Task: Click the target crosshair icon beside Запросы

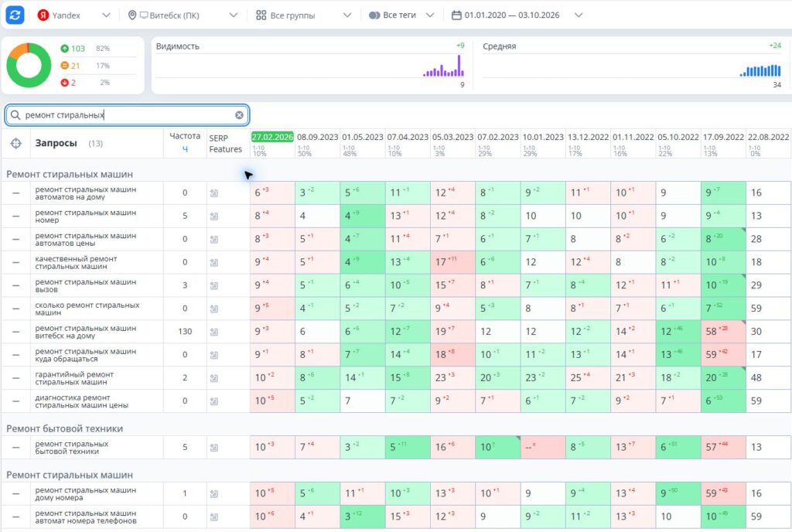Action: pyautogui.click(x=16, y=143)
